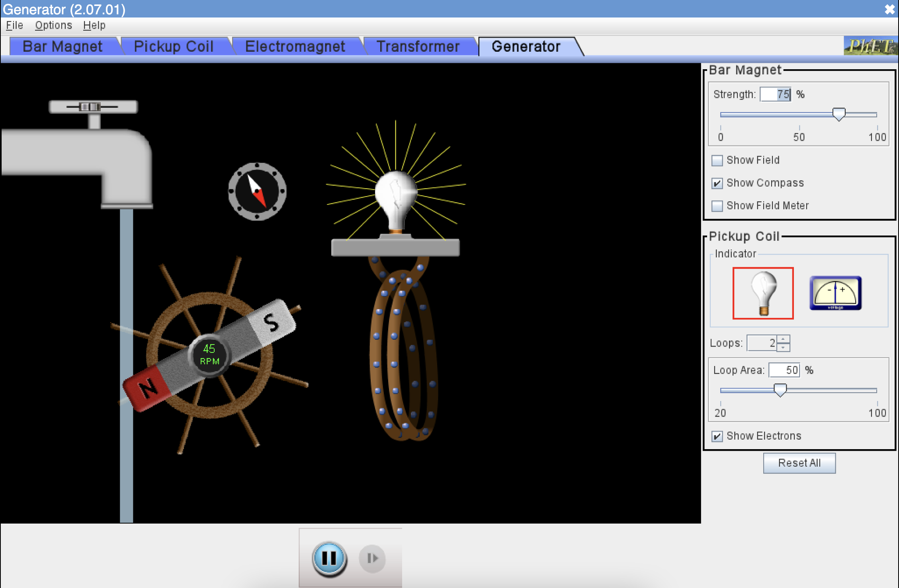
Task: Click the step forward button
Action: point(372,558)
